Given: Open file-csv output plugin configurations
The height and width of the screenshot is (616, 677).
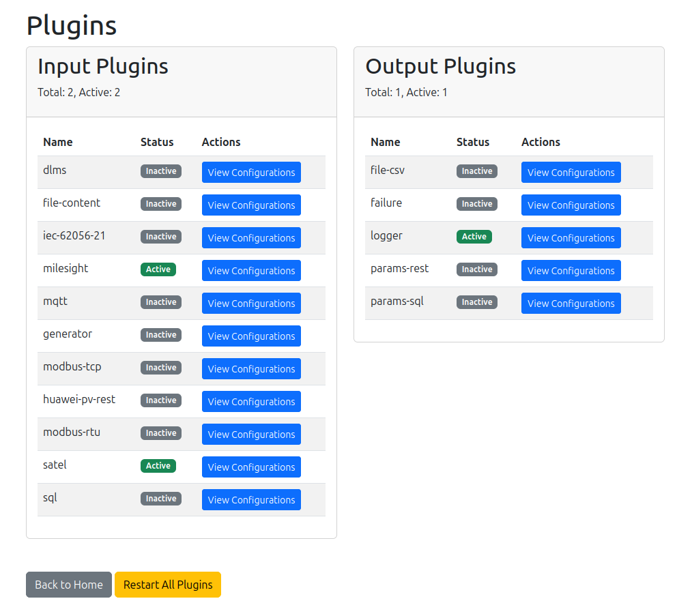Looking at the screenshot, I should (571, 173).
